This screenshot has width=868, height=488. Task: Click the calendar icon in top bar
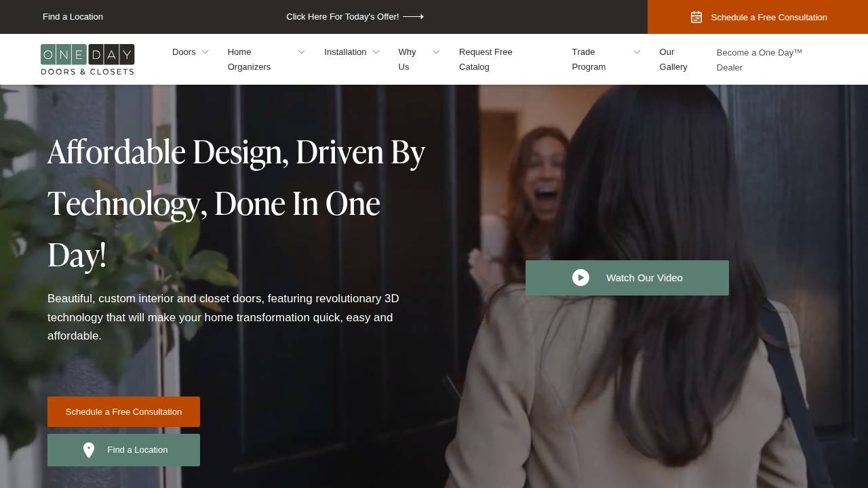coord(696,17)
